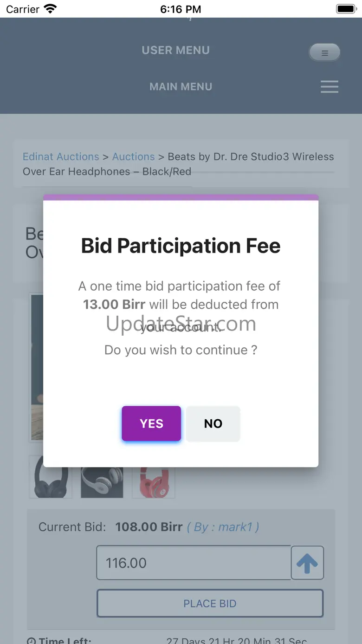Tap the USER MENU label

pos(175,50)
